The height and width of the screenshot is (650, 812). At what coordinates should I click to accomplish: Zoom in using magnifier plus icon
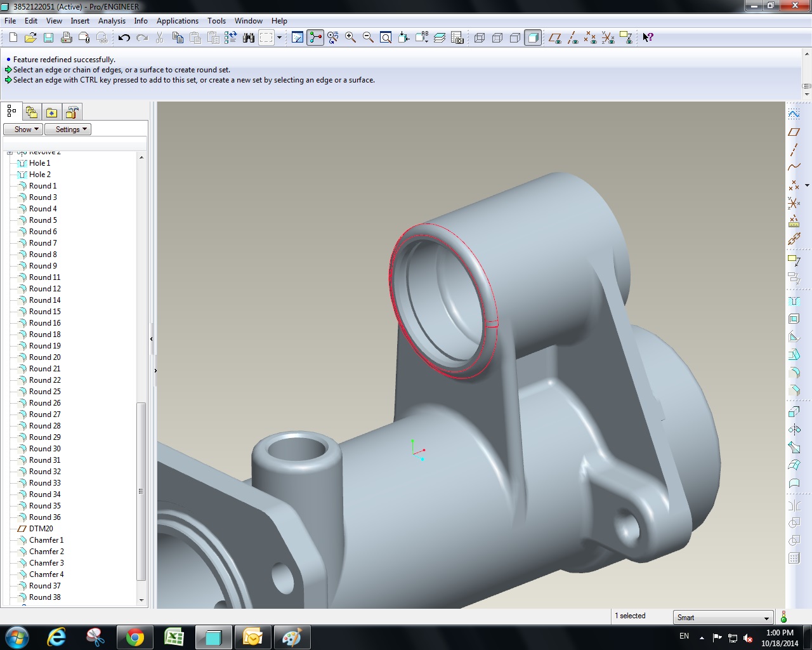[350, 37]
